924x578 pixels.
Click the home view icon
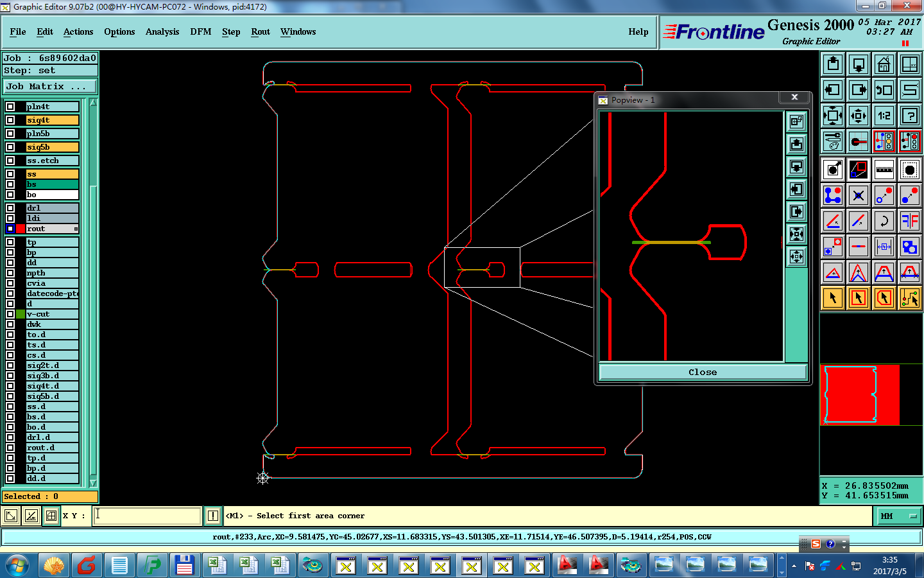pyautogui.click(x=884, y=64)
